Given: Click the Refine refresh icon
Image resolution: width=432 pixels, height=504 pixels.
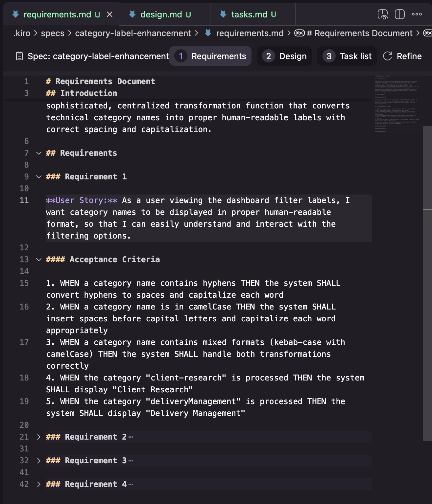Looking at the screenshot, I should click(388, 56).
